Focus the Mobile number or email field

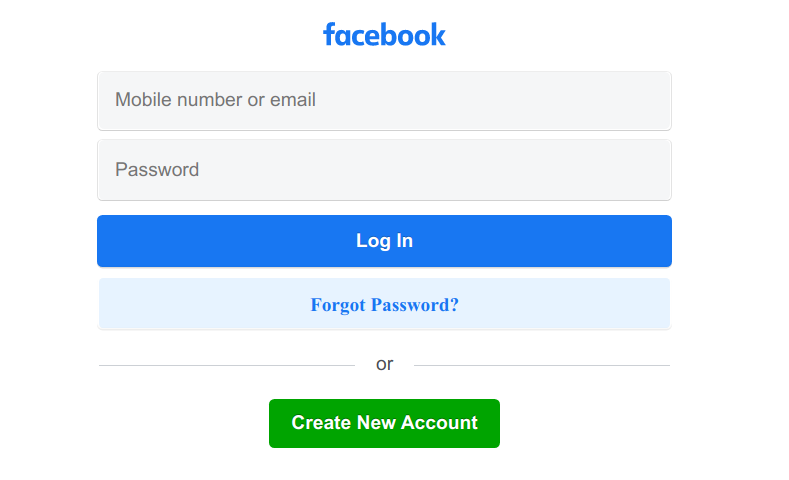click(384, 101)
